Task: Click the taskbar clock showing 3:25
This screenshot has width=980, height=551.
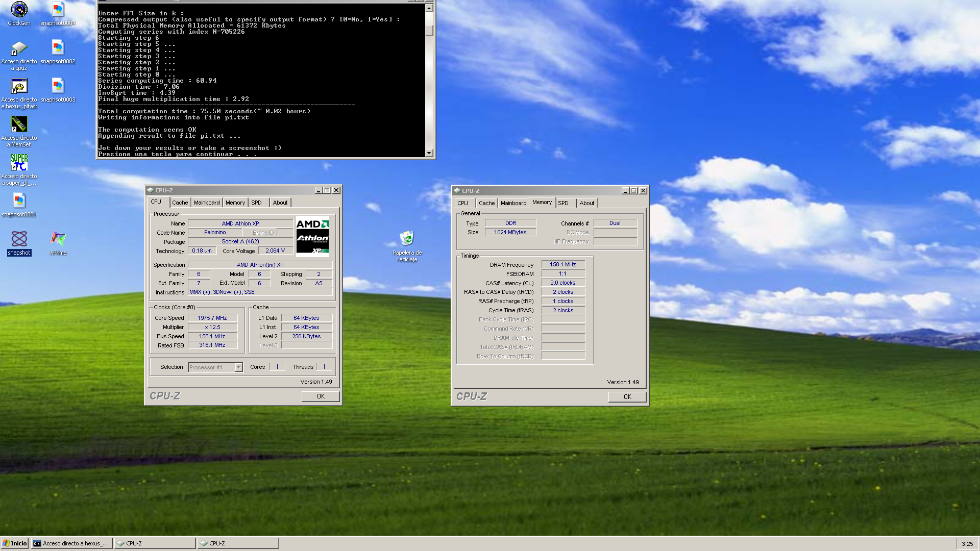Action: tap(967, 544)
